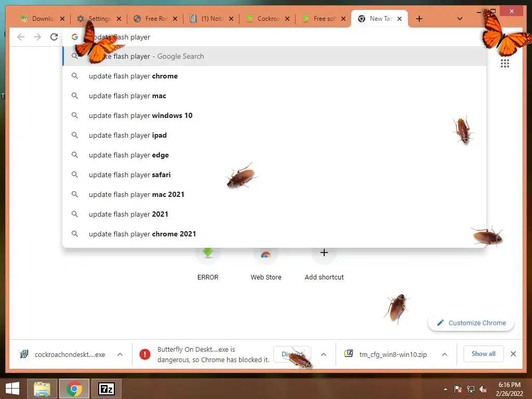Screen dimensions: 532x399
Task: Select the 'flash player - Google Search' suggestion
Action: coord(274,56)
